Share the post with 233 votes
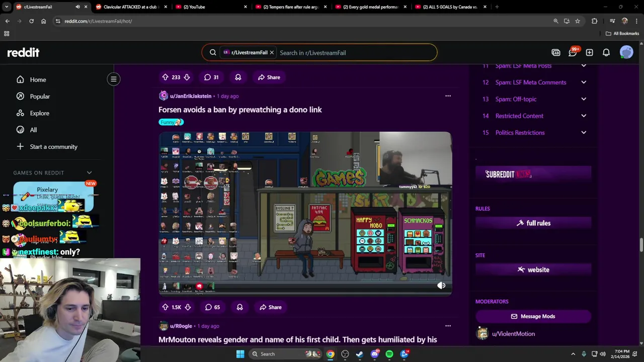The height and width of the screenshot is (362, 644). click(269, 77)
